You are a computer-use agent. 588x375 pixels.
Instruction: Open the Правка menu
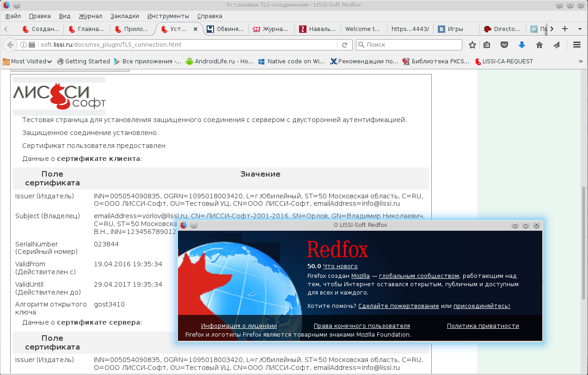(40, 16)
